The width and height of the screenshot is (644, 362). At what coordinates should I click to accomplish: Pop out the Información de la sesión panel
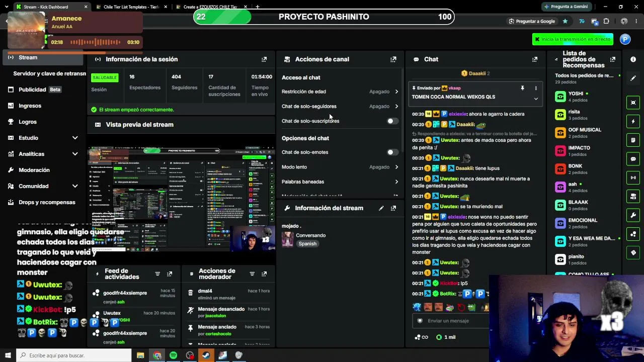tap(264, 59)
